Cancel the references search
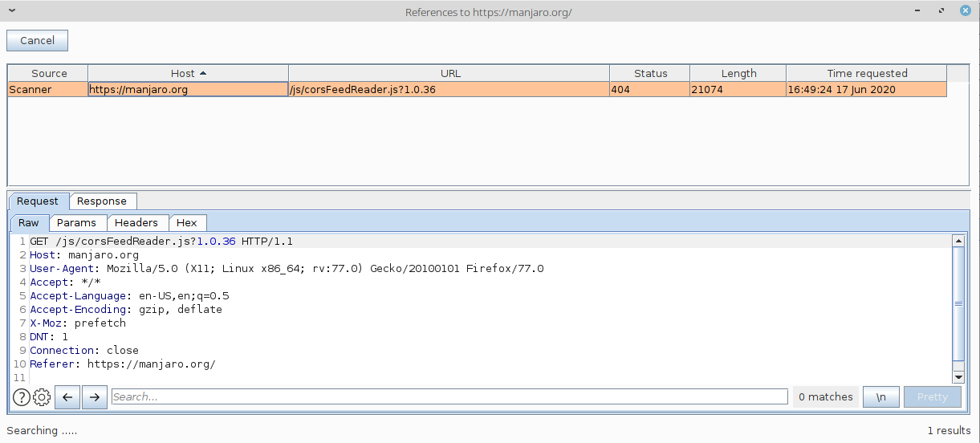This screenshot has height=443, width=980. click(37, 40)
